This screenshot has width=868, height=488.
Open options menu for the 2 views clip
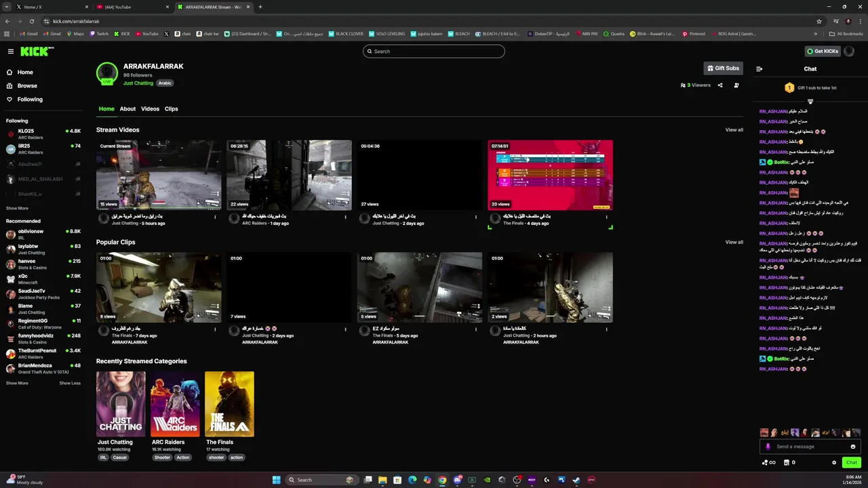point(606,330)
